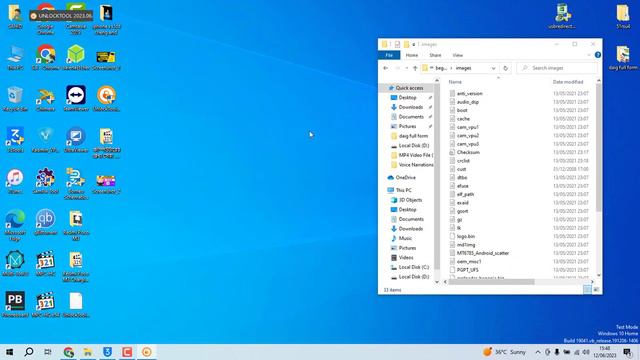640x360 pixels.
Task: Open the MPC-HC desktop shortcut
Action: tap(45, 263)
